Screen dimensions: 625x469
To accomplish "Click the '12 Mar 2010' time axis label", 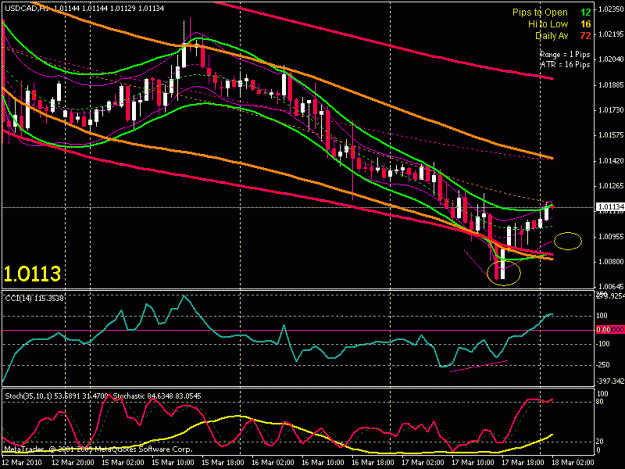I will (x=22, y=463).
